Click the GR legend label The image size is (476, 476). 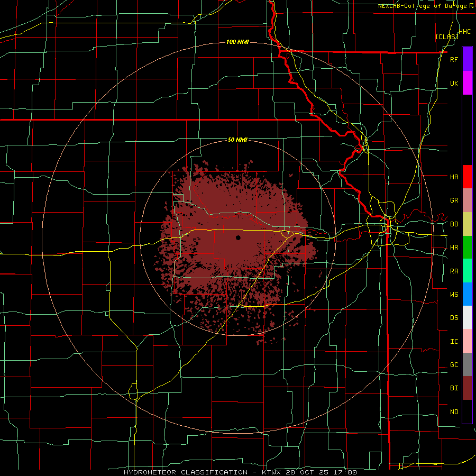click(454, 200)
